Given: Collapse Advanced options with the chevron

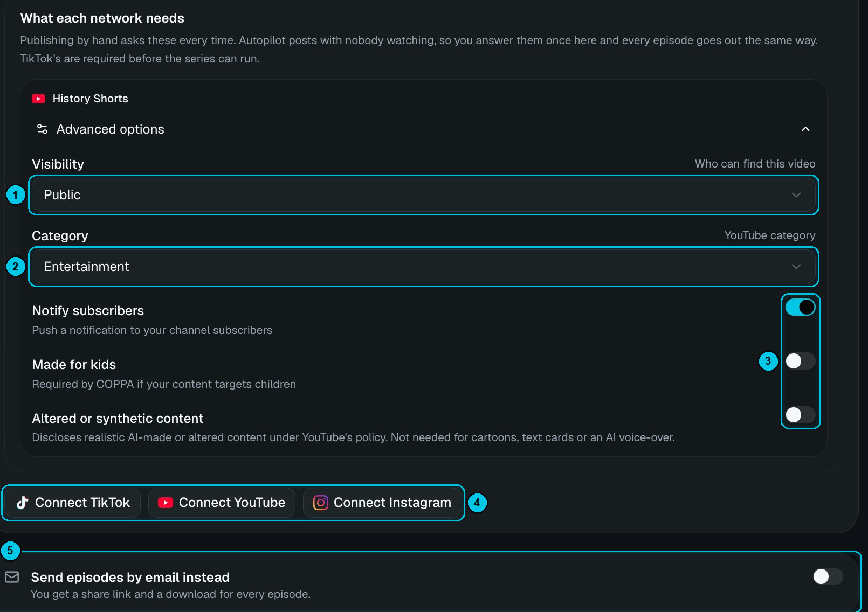Looking at the screenshot, I should (x=805, y=129).
